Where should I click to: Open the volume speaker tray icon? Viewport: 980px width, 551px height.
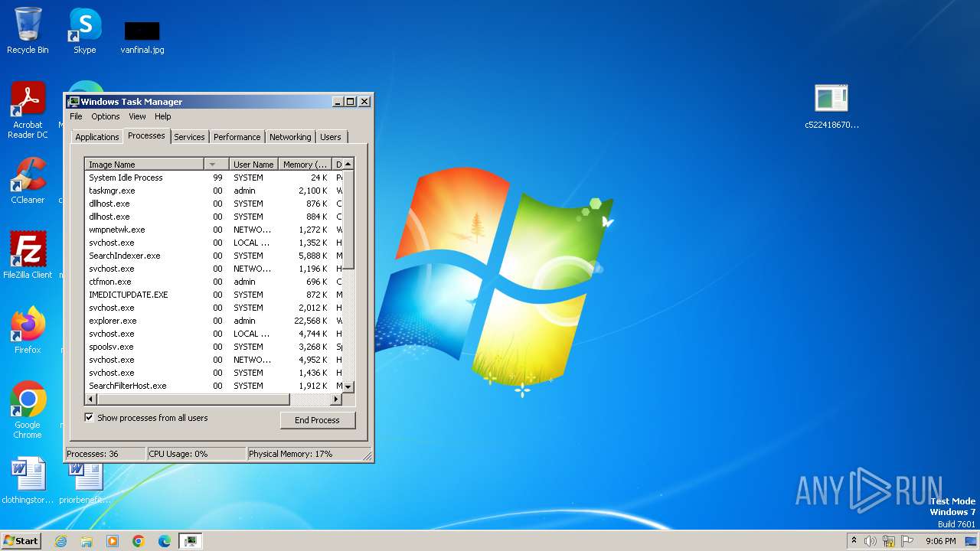point(871,541)
